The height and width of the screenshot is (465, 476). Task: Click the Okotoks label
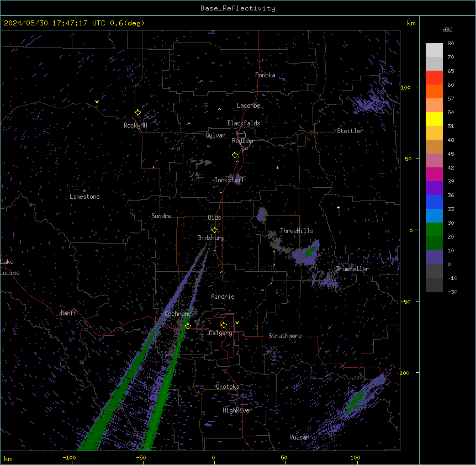point(228,387)
